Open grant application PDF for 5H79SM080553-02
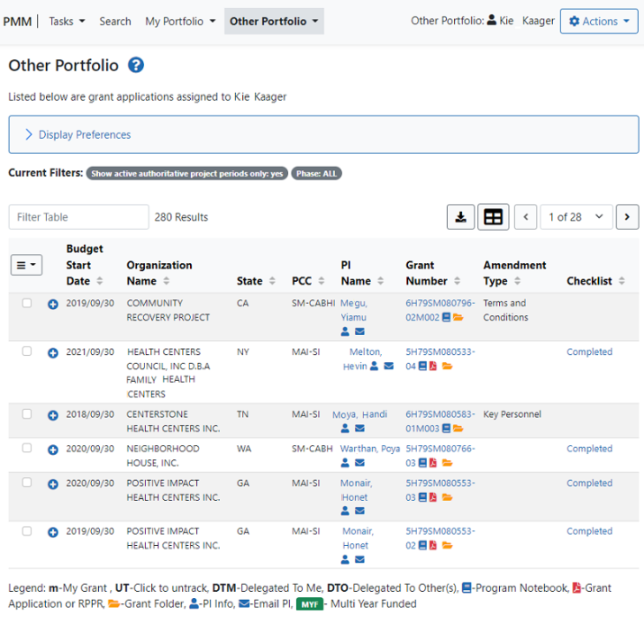 (x=433, y=546)
